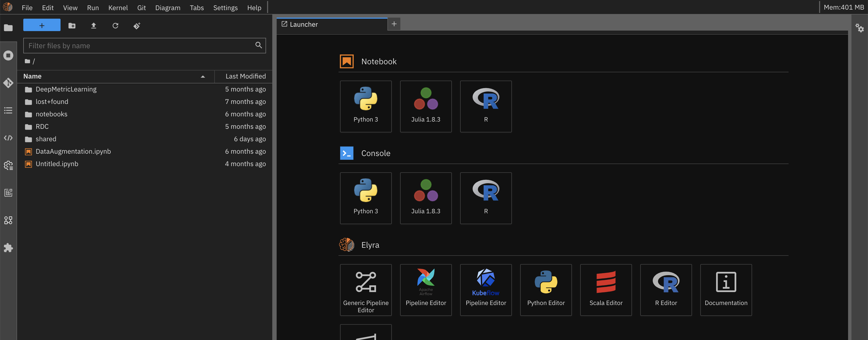The image size is (868, 340).
Task: Open the Generic Pipeline Editor
Action: (366, 289)
